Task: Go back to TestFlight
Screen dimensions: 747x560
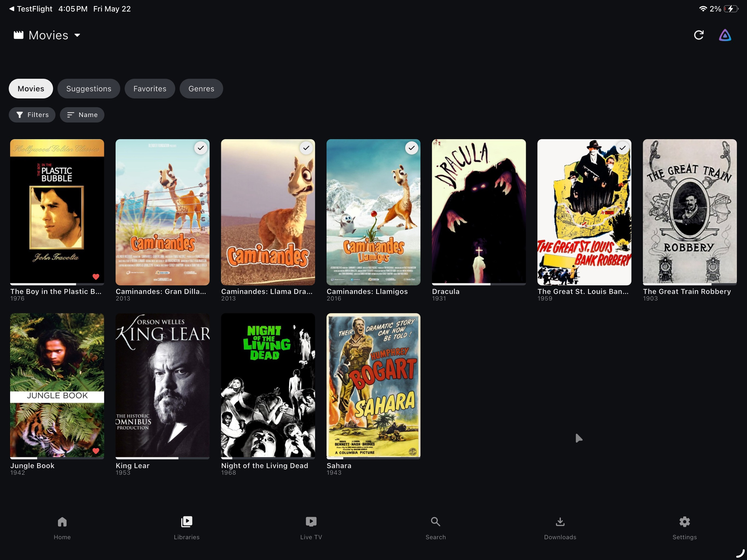Action: (31, 9)
